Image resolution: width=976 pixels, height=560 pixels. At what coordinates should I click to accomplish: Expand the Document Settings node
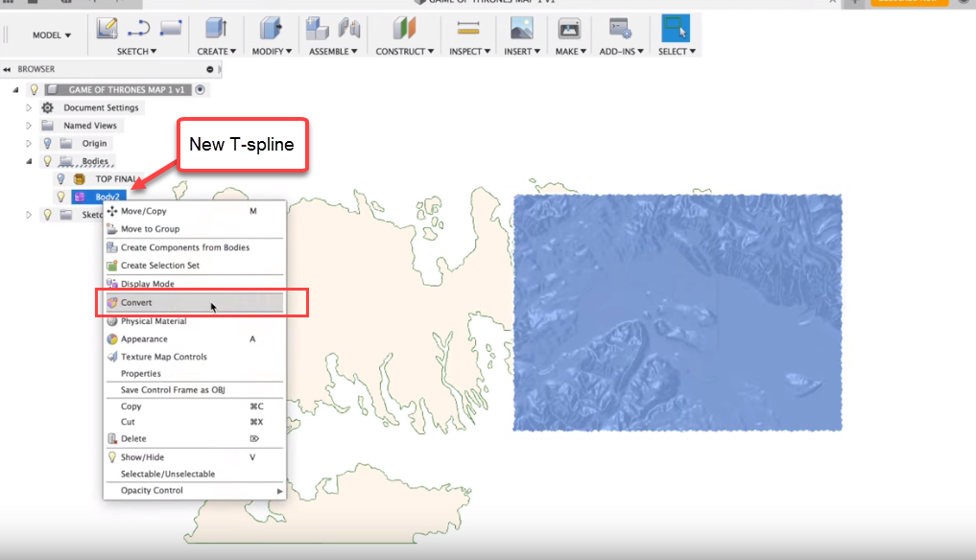pos(29,107)
